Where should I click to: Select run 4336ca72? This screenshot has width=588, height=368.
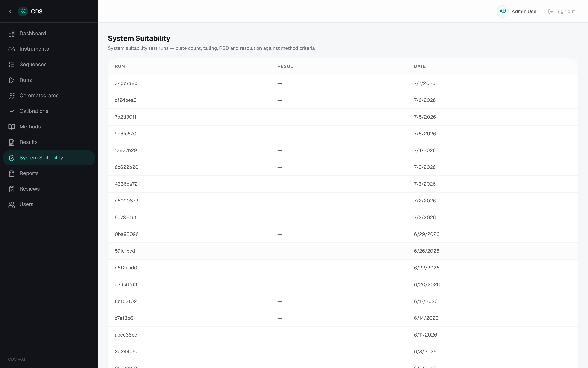[x=343, y=184]
